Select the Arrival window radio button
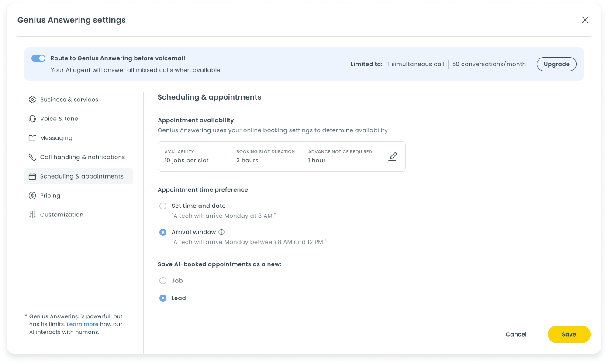 coord(163,232)
